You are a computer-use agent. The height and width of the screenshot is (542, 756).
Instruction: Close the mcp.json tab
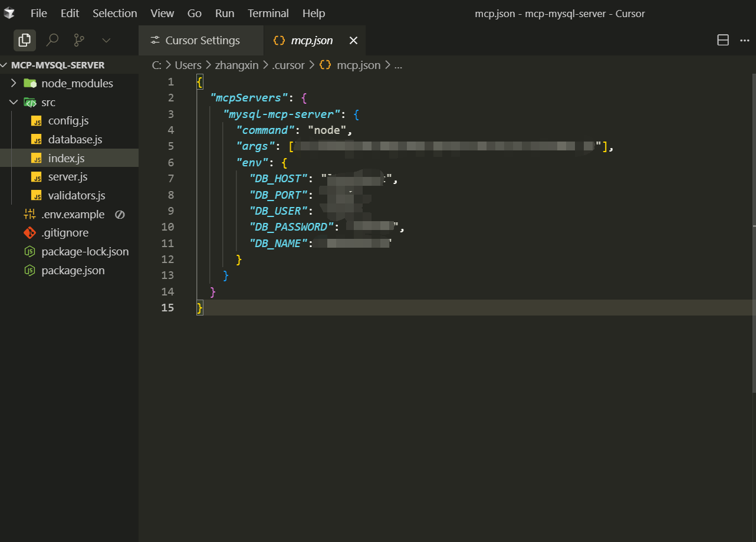click(353, 41)
